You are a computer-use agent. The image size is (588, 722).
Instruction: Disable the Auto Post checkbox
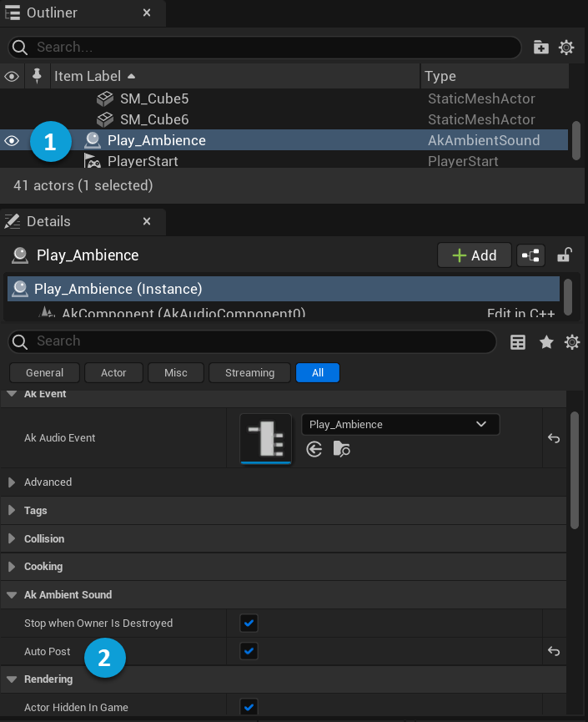coord(249,651)
